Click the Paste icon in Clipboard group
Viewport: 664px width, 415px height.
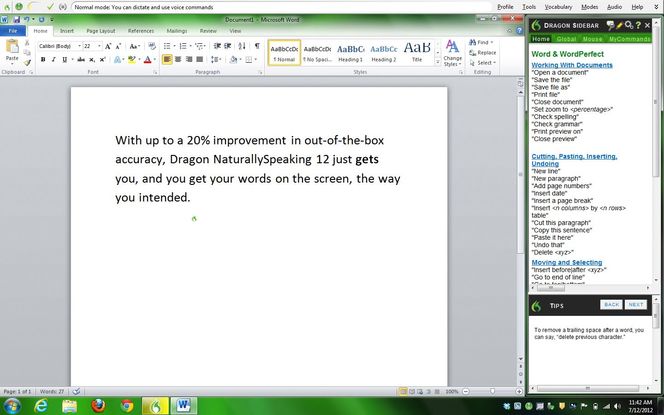(12, 53)
